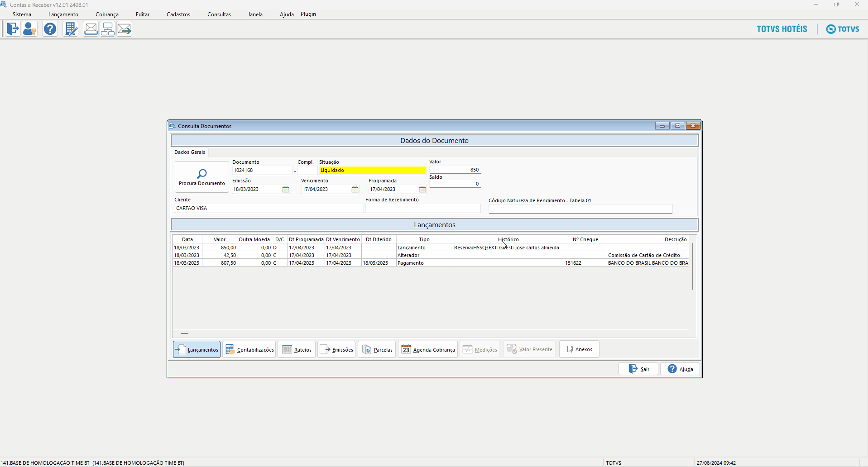The height and width of the screenshot is (467, 868).
Task: Open the envelope inbox toolbar icon
Action: coord(91,29)
